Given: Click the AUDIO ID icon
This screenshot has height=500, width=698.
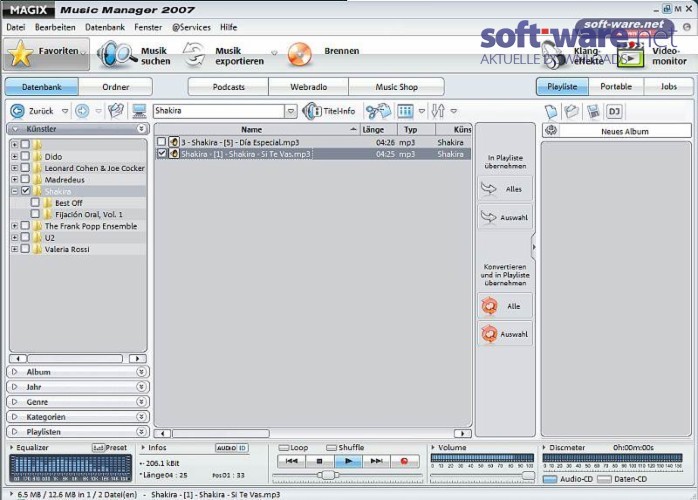Looking at the screenshot, I should 231,448.
